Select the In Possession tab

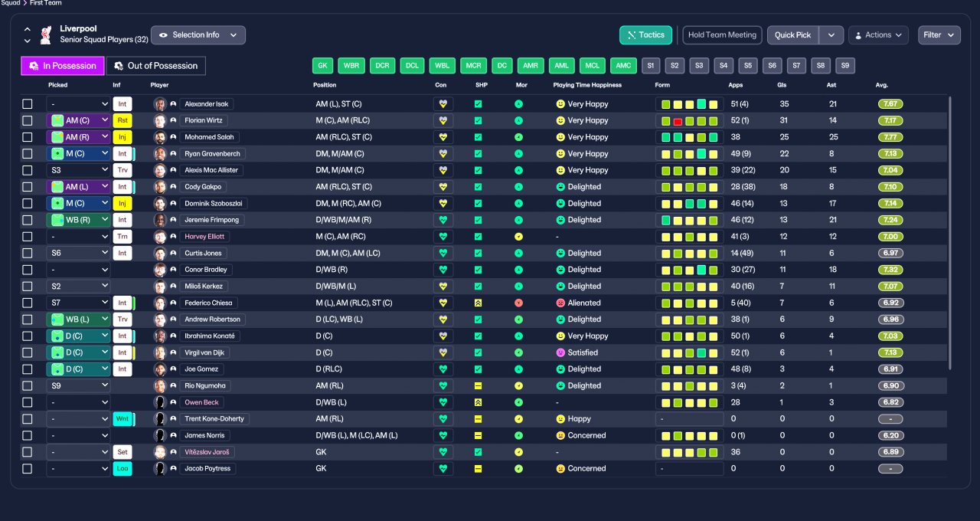(63, 66)
